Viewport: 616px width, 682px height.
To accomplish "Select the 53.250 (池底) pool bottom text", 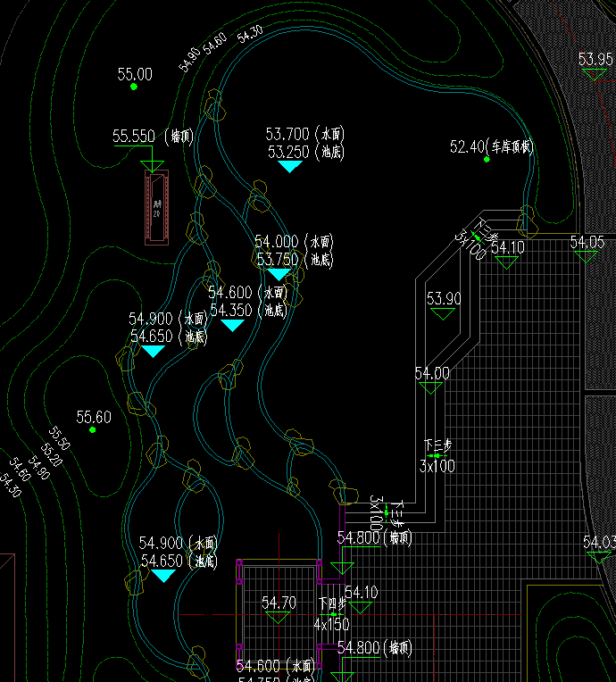I will pyautogui.click(x=306, y=152).
